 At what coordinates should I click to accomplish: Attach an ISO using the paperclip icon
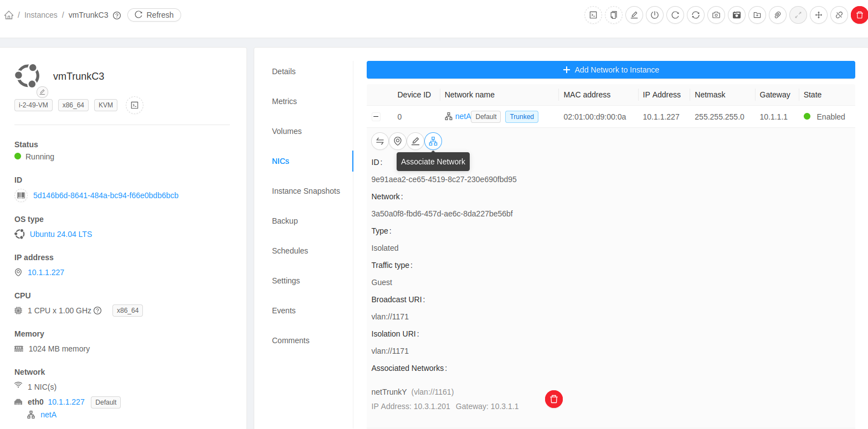pyautogui.click(x=778, y=15)
